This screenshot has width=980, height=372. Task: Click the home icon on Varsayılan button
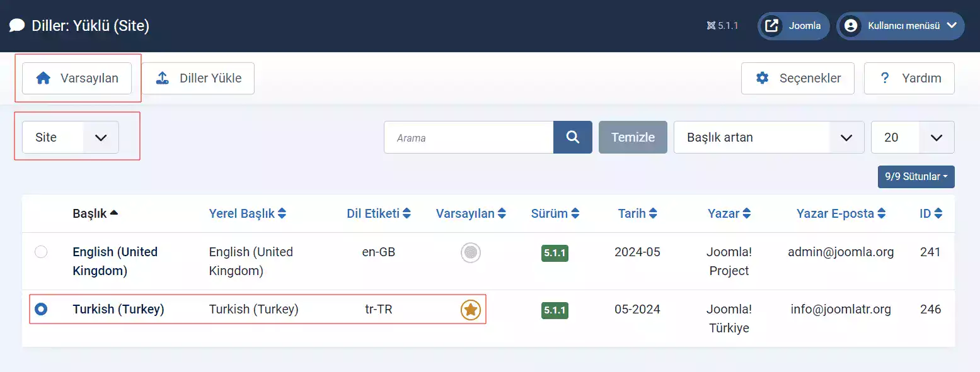pos(44,77)
